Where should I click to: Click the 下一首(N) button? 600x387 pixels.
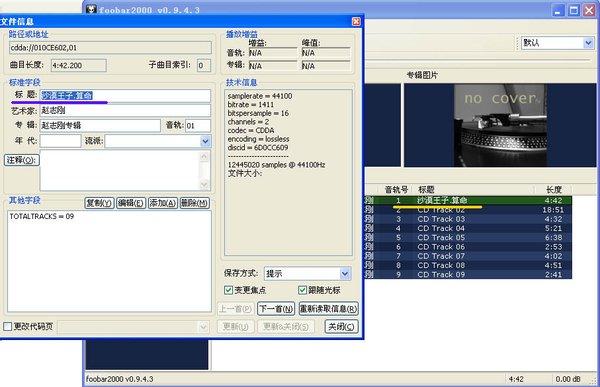(x=276, y=309)
